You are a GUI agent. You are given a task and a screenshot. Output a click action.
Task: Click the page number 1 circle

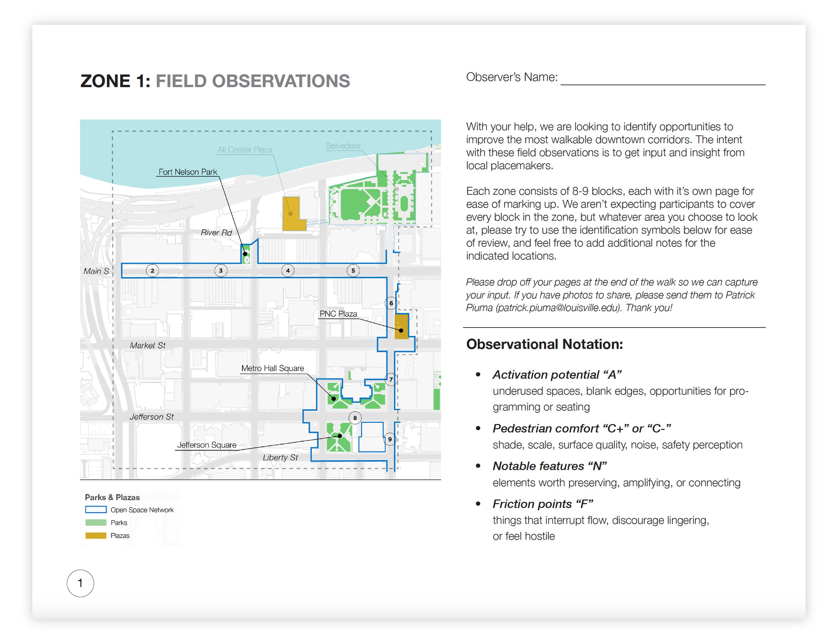(x=80, y=583)
